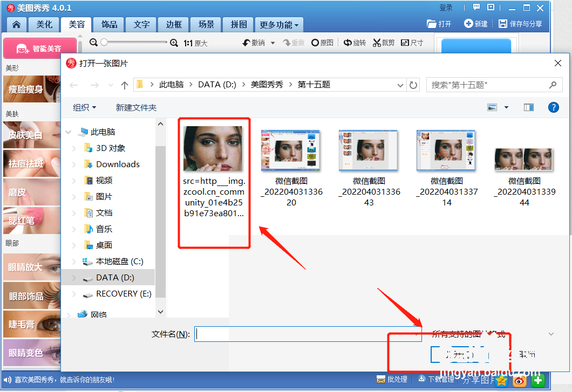572x392 pixels.
Task: Select DATA (D:) in the folder tree
Action: (x=115, y=278)
